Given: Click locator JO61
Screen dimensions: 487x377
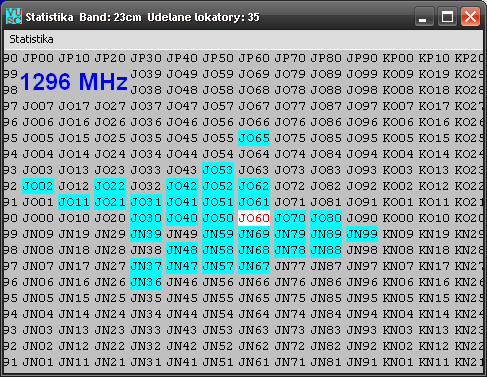Looking at the screenshot, I should (x=254, y=202).
